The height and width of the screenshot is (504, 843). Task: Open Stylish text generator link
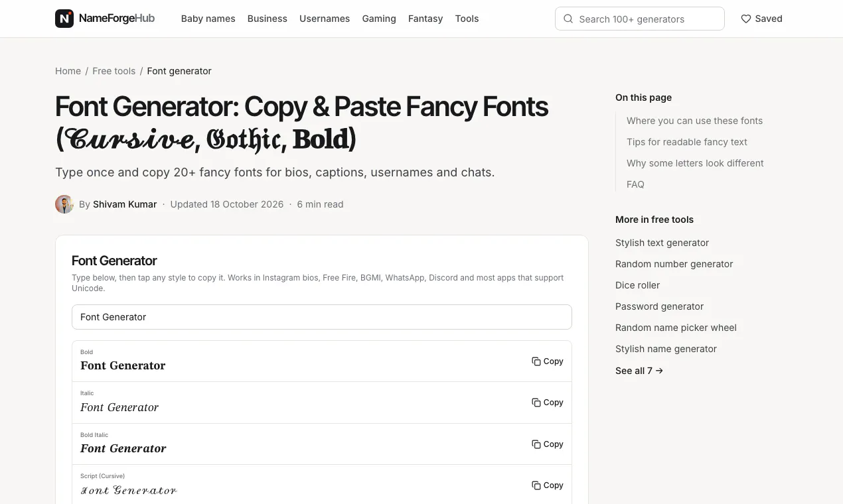[662, 243]
